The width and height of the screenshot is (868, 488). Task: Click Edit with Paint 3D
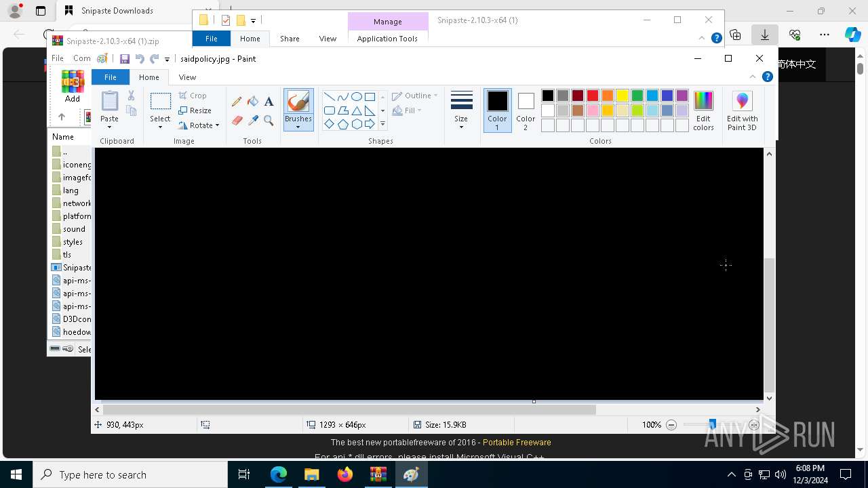743,110
